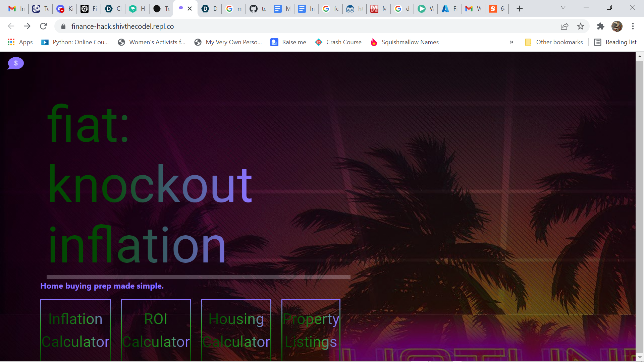The height and width of the screenshot is (362, 644).
Task: Open the Property Listings button
Action: 311,330
